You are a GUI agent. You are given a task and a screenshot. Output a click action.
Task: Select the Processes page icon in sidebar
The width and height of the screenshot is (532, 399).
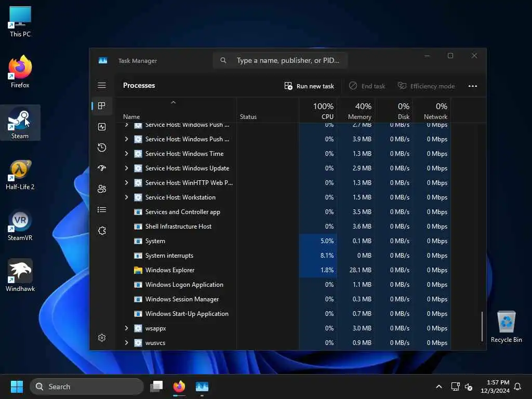(x=102, y=106)
